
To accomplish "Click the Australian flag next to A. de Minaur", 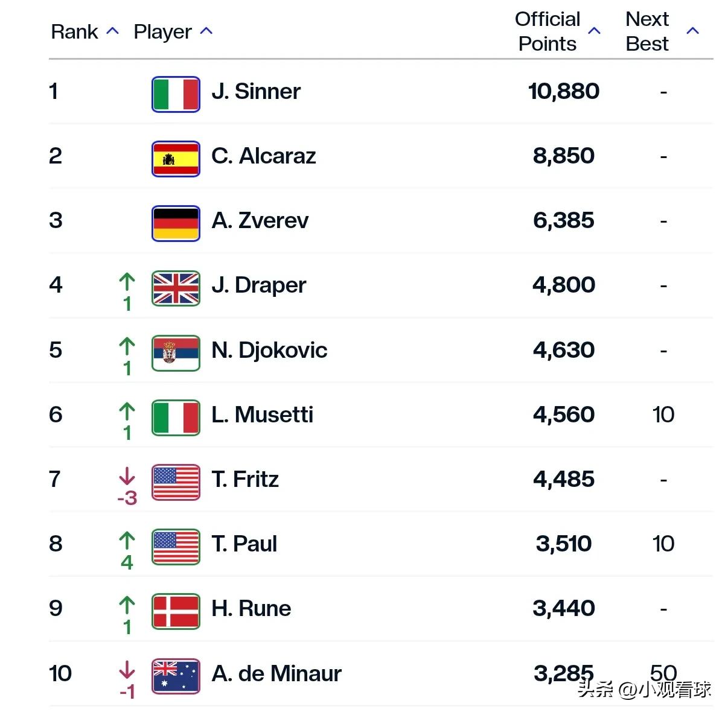I will (176, 676).
